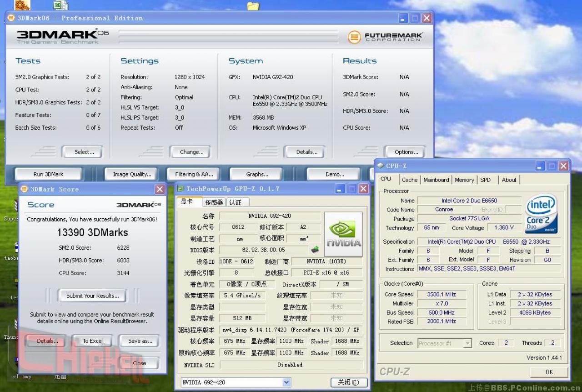Close the GPU-Z window via X

pyautogui.click(x=363, y=188)
